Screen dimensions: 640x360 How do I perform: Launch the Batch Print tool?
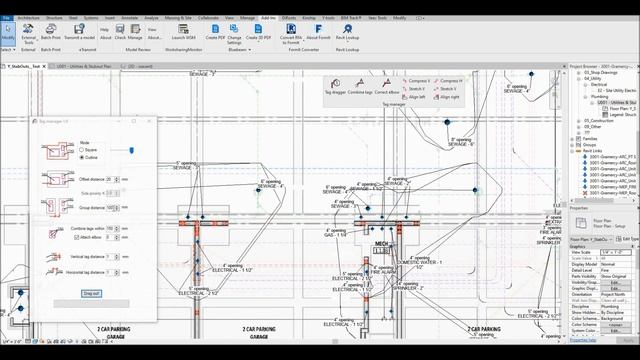click(51, 32)
